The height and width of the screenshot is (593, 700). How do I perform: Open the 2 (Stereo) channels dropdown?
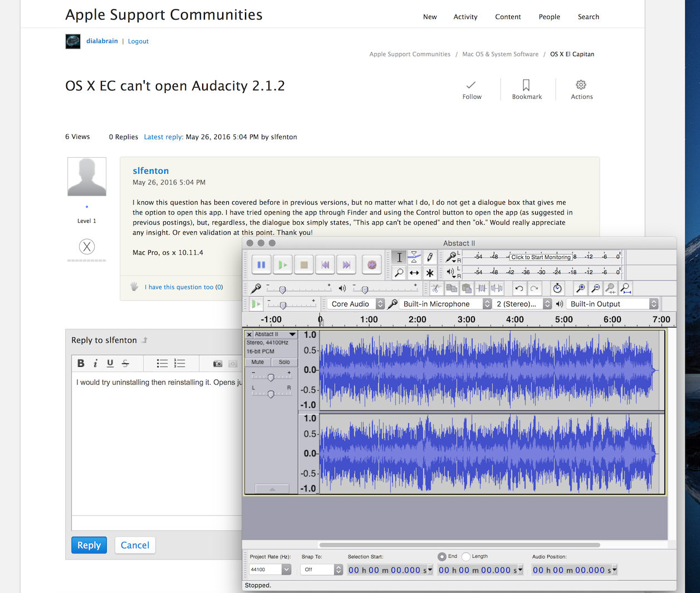tap(522, 304)
